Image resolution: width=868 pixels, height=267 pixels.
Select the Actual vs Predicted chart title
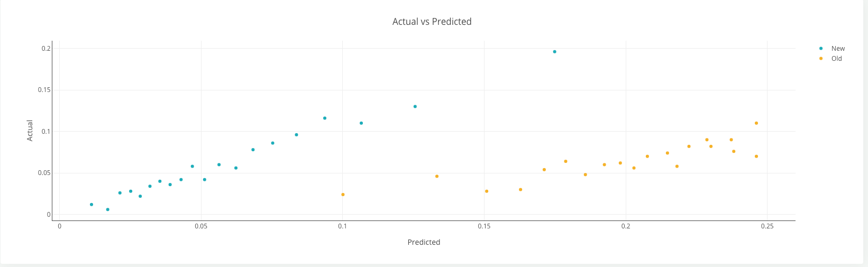pyautogui.click(x=432, y=22)
